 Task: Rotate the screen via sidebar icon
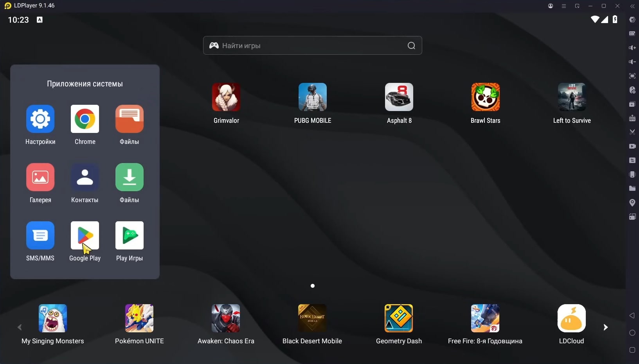(x=632, y=217)
